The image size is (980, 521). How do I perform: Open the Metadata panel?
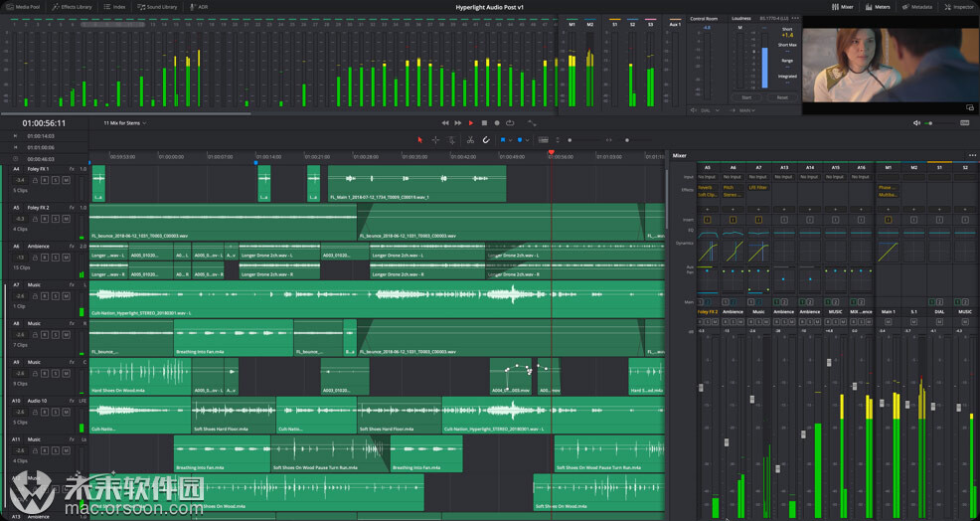(x=917, y=7)
